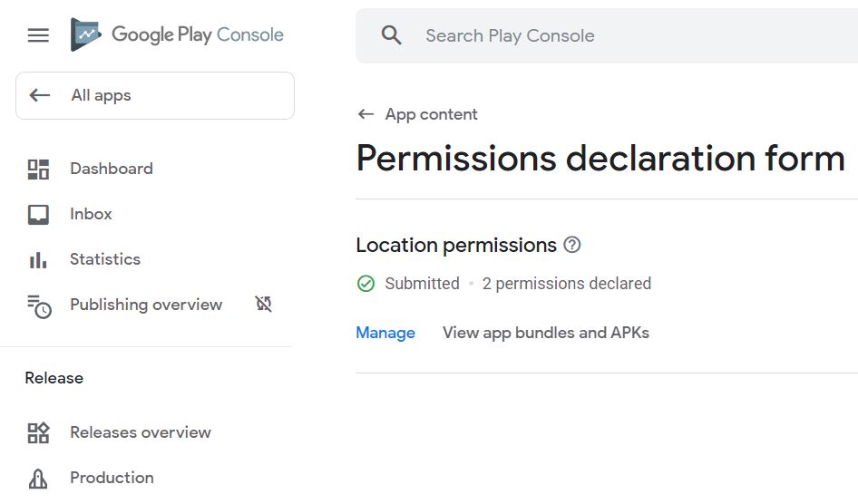This screenshot has width=858, height=504.
Task: Open the hamburger navigation menu
Action: tap(38, 35)
